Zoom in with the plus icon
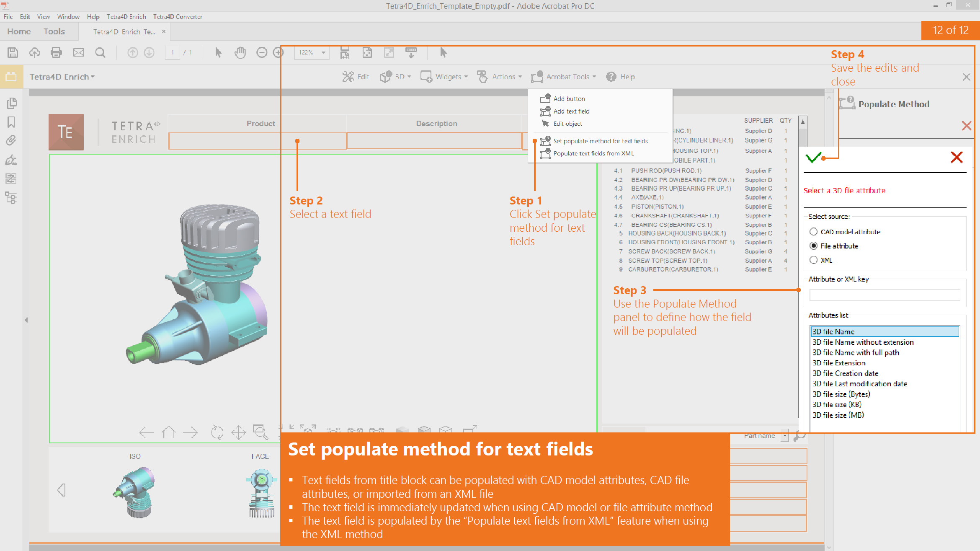The height and width of the screenshot is (551, 980). [278, 53]
